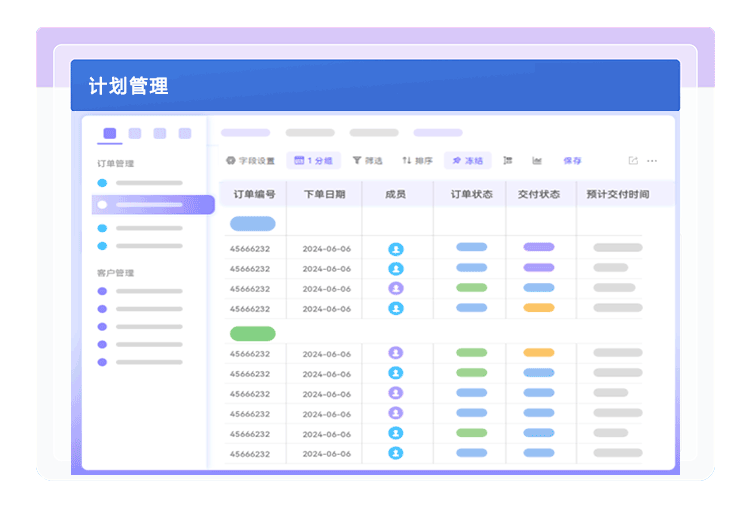Open the chart statistics icon
This screenshot has width=750, height=525.
coord(537,160)
